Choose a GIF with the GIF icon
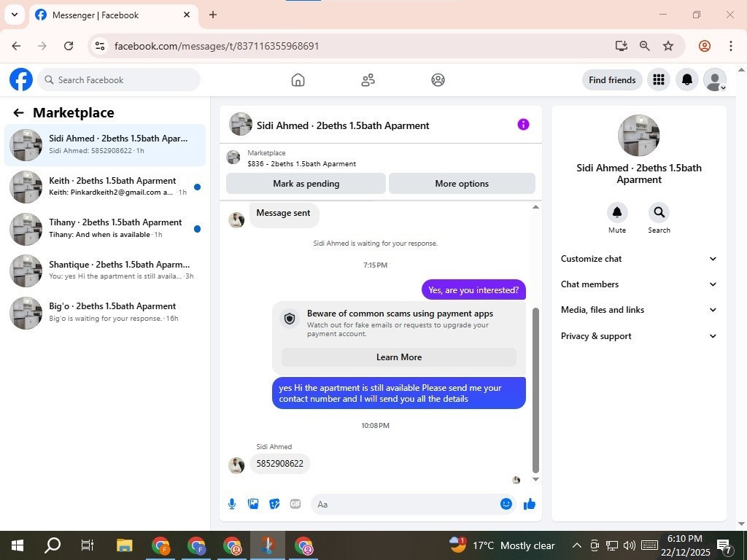The height and width of the screenshot is (560, 747). 295,504
